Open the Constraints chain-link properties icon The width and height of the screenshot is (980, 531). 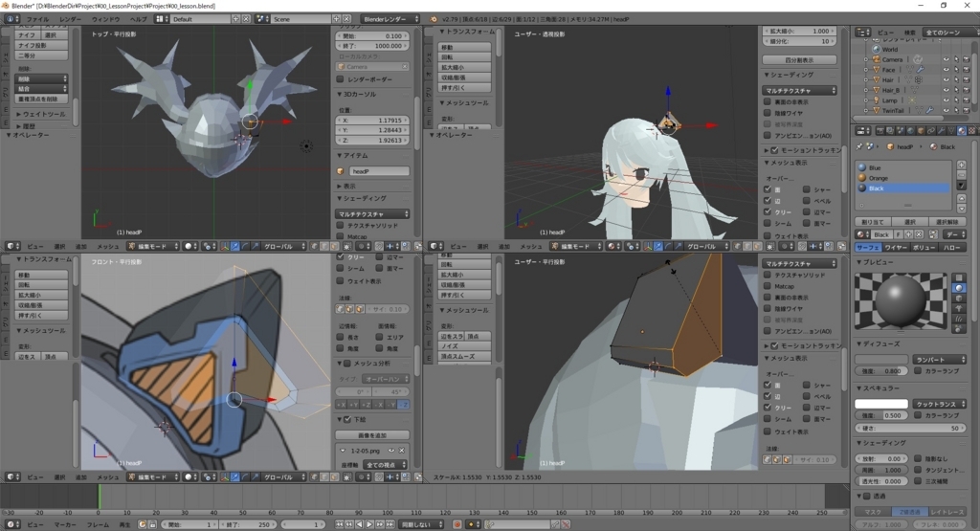tap(930, 130)
